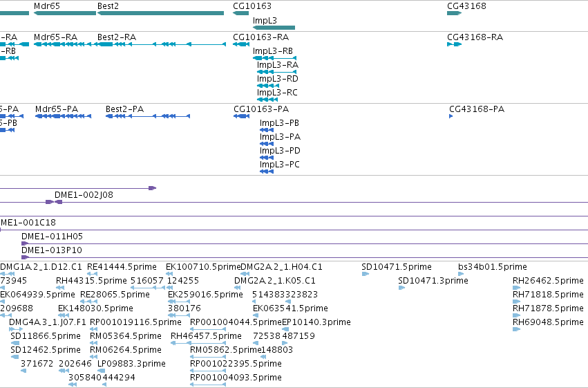Image resolution: width=588 pixels, height=388 pixels.
Task: Click the EK063541.5prime EST
Action: [290, 308]
